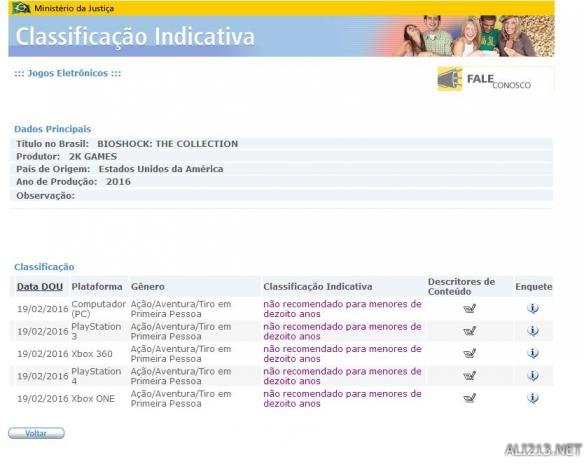Select the PC classification 'não recomendado' text

point(342,309)
